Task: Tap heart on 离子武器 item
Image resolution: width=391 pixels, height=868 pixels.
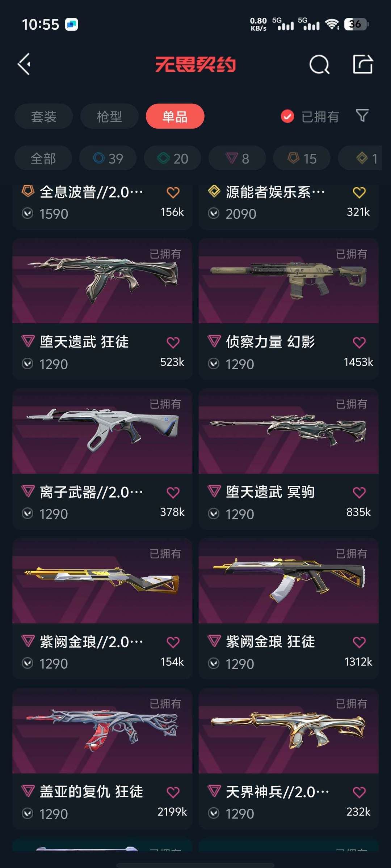Action: coord(173,492)
